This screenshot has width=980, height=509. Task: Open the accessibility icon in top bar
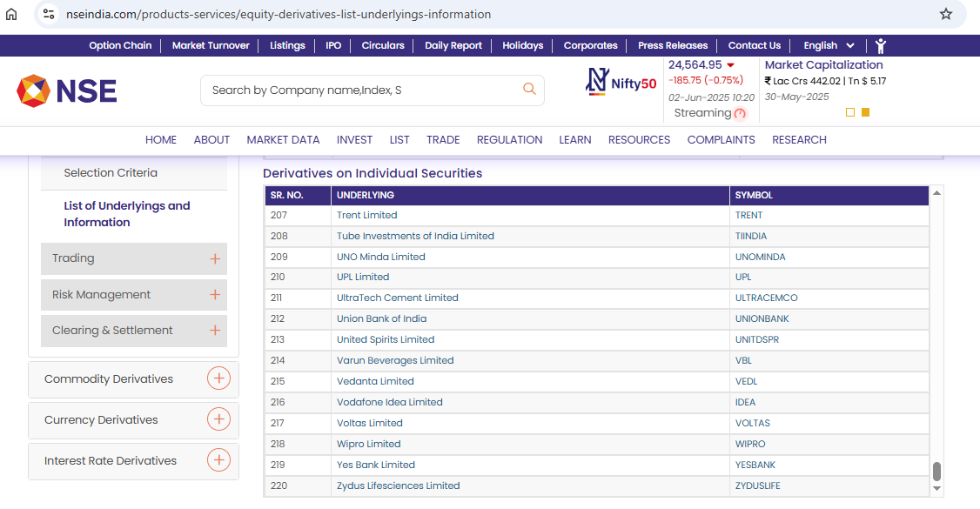pos(881,45)
